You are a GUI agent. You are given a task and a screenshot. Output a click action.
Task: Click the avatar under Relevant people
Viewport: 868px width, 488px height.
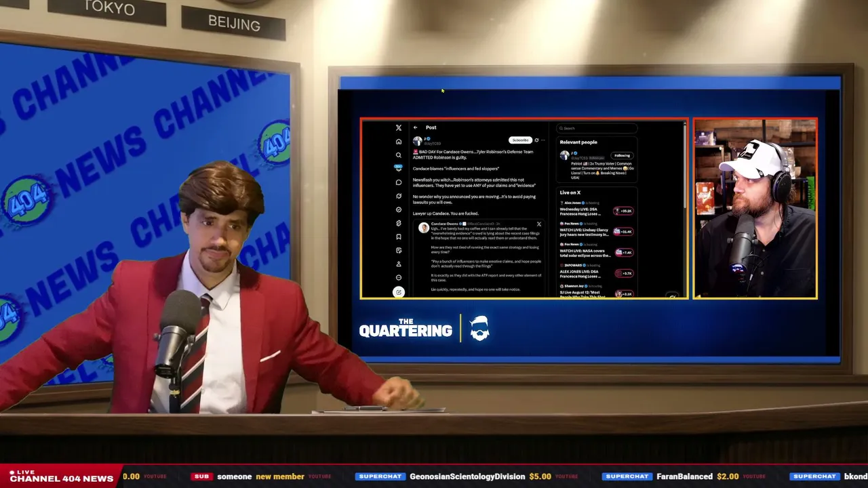564,155
